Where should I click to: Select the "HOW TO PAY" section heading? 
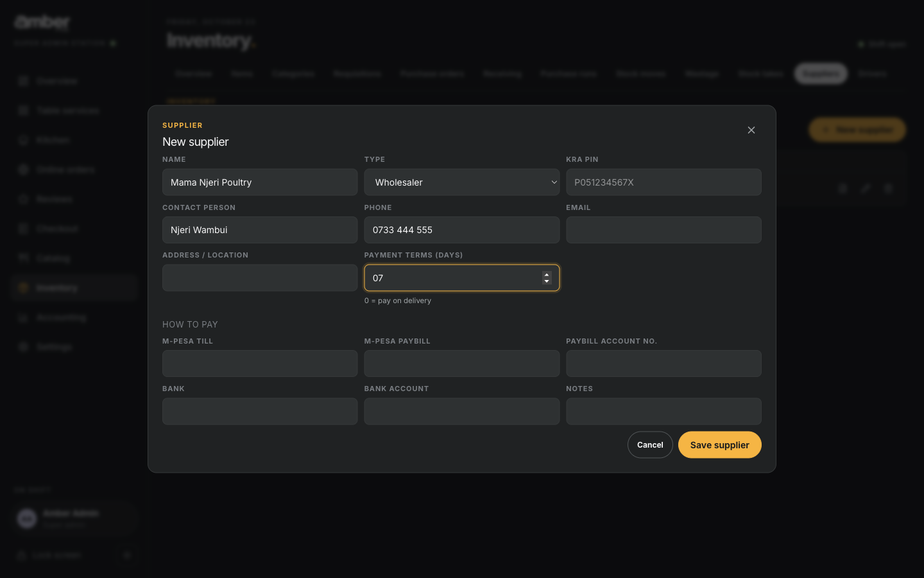click(x=190, y=324)
